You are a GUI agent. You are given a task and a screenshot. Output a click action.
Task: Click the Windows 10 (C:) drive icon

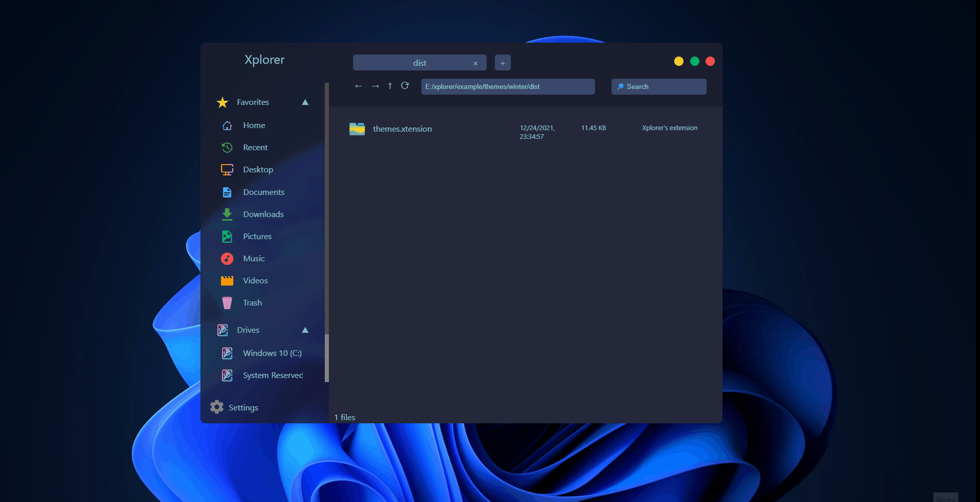tap(227, 353)
